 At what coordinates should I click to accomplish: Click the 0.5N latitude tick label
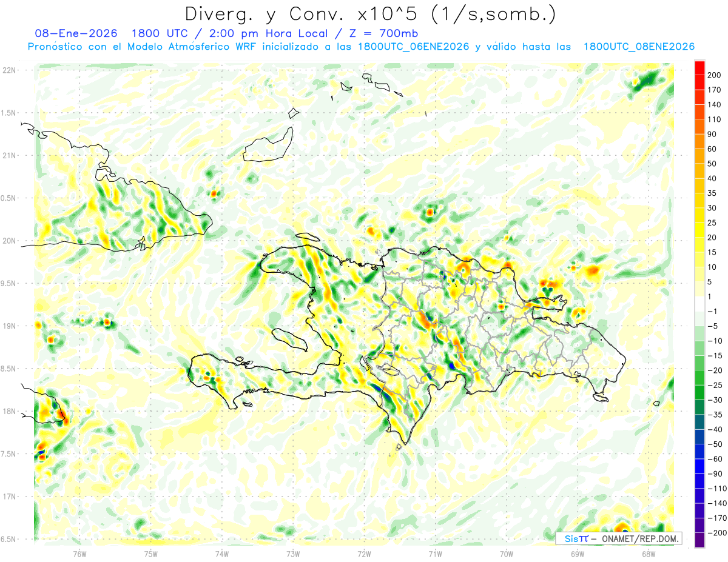pos(9,198)
